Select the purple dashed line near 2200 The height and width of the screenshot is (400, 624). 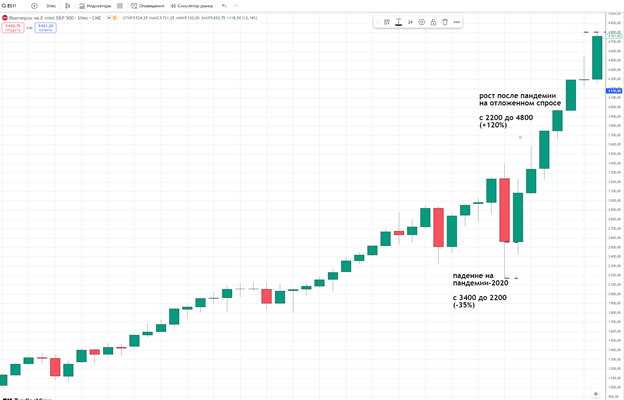tap(511, 278)
